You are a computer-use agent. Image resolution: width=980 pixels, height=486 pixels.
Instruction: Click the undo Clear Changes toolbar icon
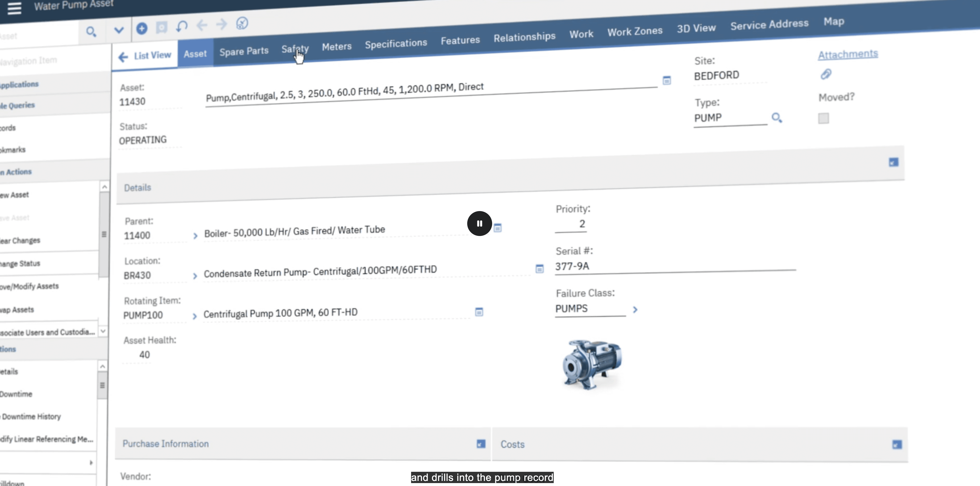[x=182, y=26]
